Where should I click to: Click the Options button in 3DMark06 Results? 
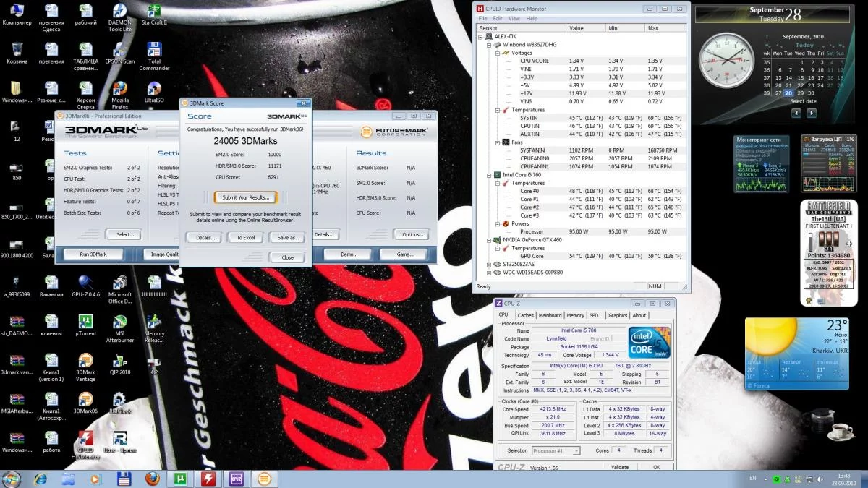(x=412, y=234)
